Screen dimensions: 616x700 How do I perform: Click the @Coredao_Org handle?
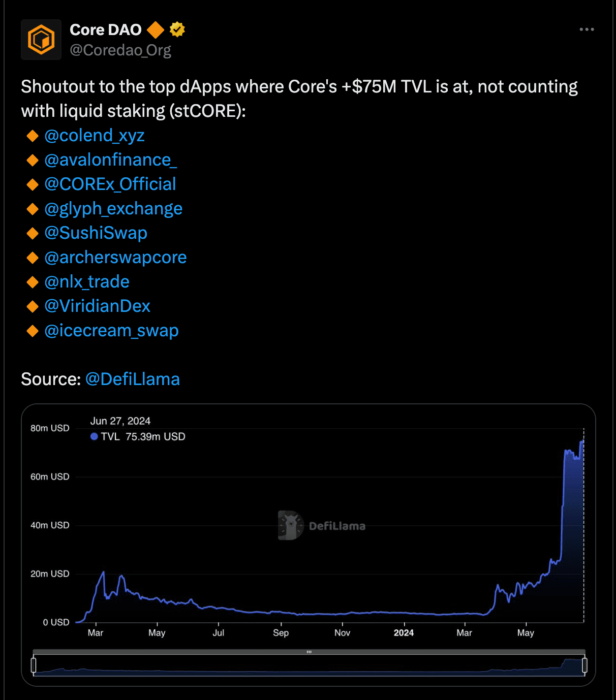[x=120, y=50]
